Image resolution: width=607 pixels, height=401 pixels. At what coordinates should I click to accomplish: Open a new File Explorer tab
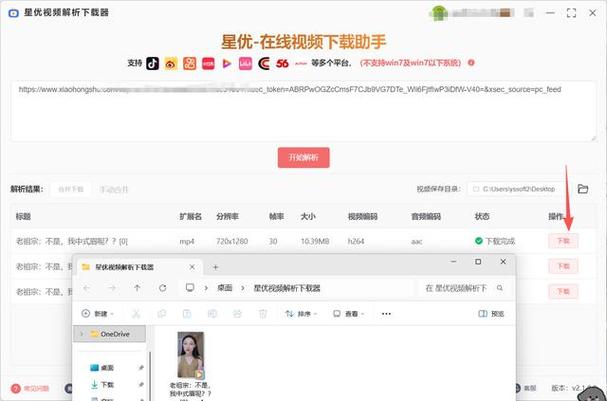(x=215, y=267)
